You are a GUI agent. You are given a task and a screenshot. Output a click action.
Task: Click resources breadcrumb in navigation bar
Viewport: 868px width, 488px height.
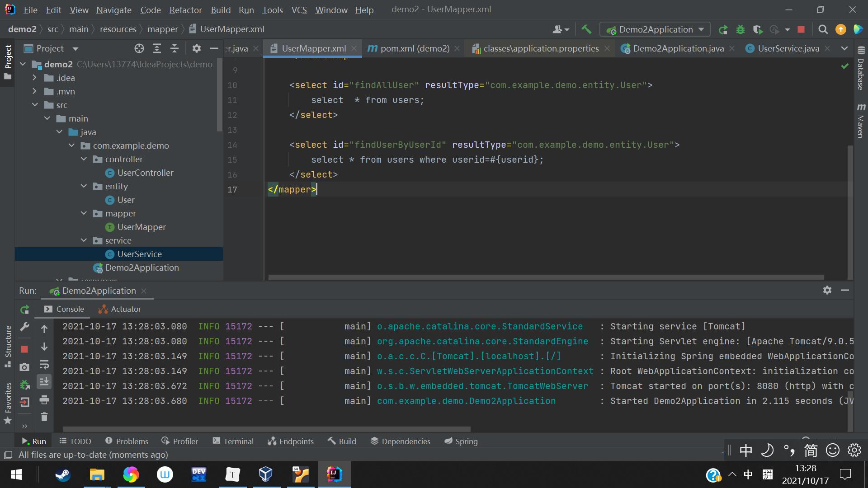point(118,29)
